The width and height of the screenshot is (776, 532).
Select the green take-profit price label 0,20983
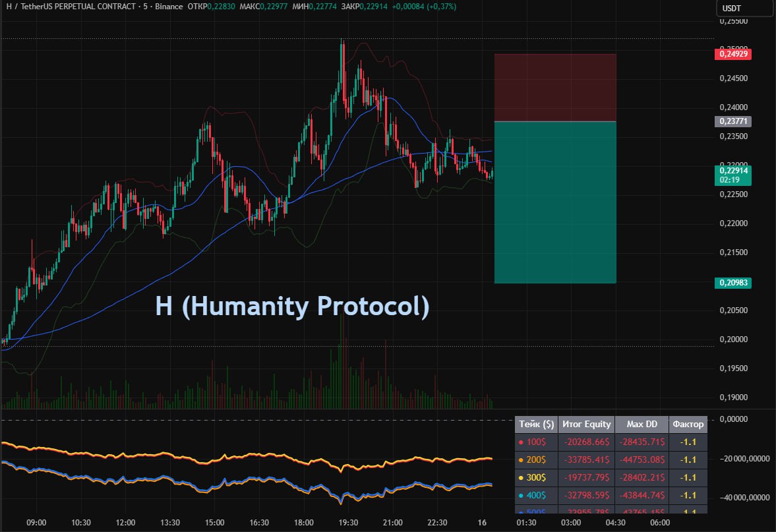(x=733, y=283)
